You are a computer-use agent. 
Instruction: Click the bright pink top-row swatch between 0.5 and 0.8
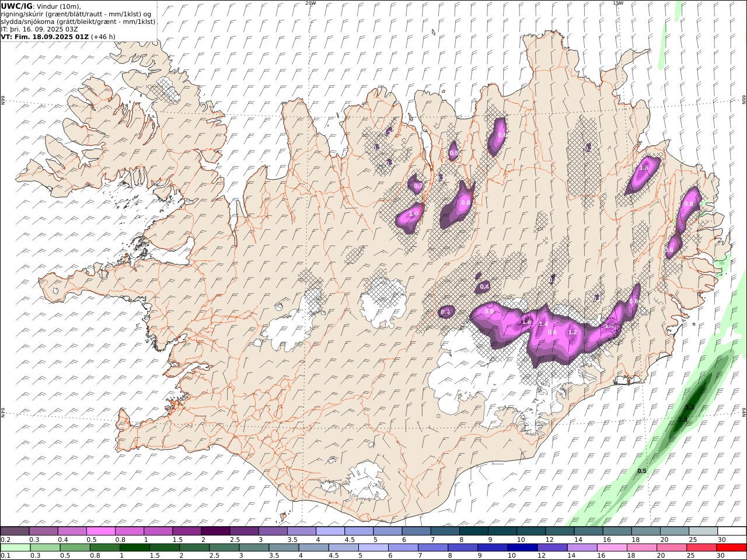point(100,531)
